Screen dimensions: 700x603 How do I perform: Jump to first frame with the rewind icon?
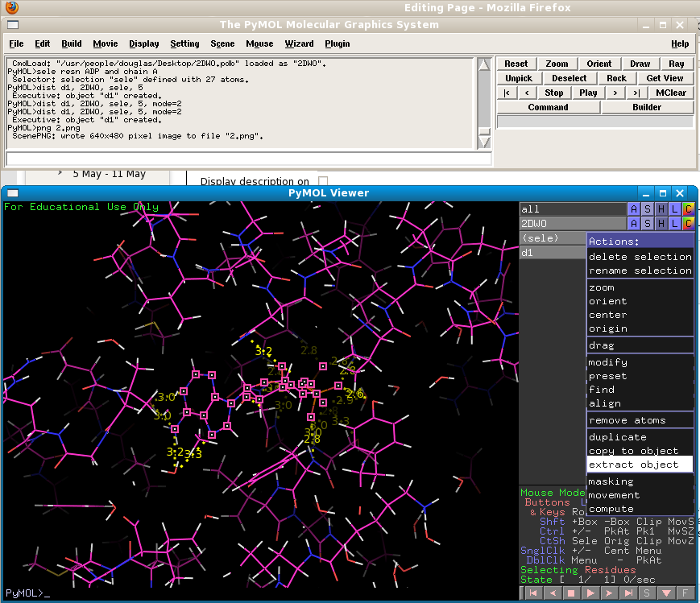pyautogui.click(x=532, y=593)
